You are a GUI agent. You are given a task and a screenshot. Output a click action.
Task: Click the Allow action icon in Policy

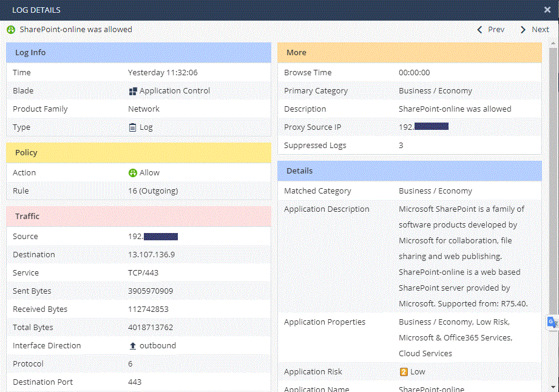[x=133, y=173]
